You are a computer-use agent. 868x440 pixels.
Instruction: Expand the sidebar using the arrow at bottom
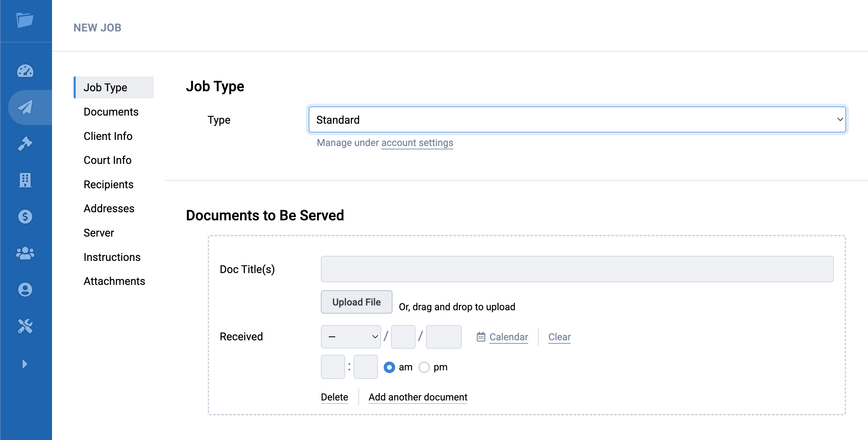click(24, 364)
